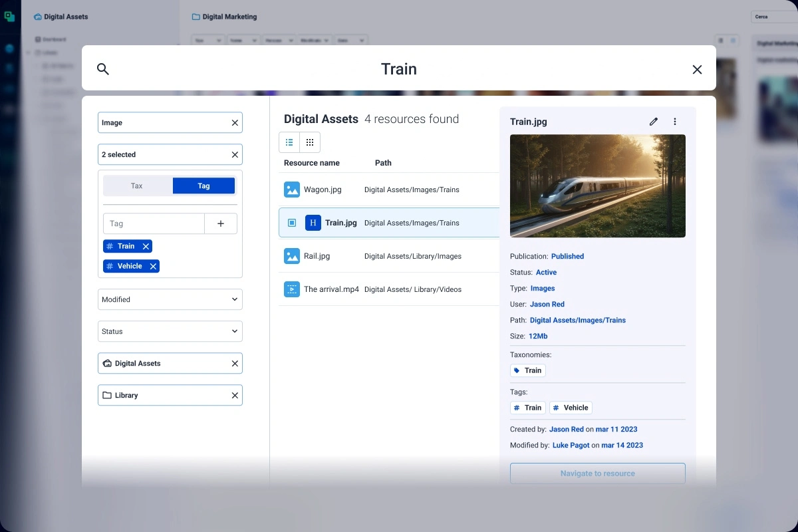This screenshot has height=532, width=798.
Task: Switch to list view layout
Action: [289, 142]
